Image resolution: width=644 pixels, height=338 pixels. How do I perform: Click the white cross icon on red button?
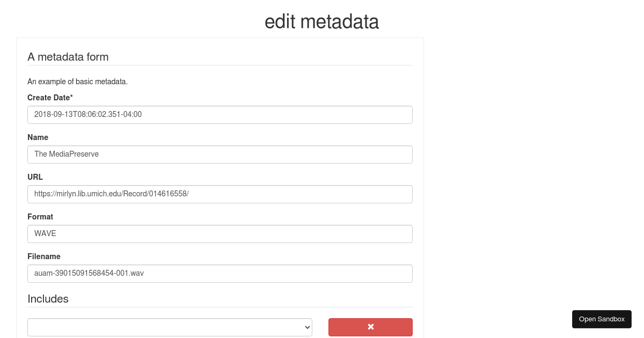coord(370,327)
